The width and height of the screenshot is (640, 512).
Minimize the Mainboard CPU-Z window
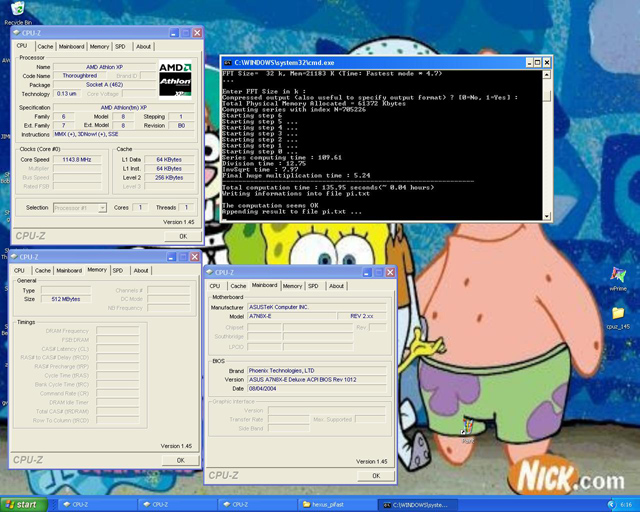point(367,272)
